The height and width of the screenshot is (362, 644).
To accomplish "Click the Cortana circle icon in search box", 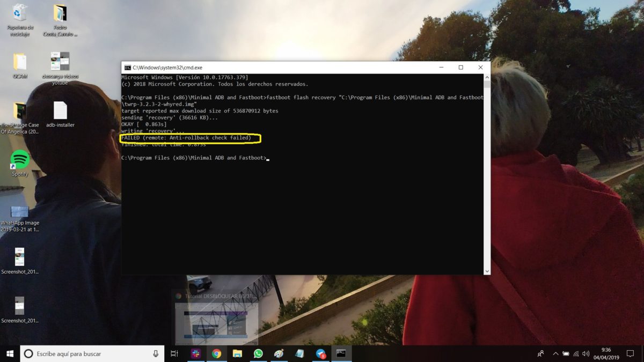I will (28, 353).
